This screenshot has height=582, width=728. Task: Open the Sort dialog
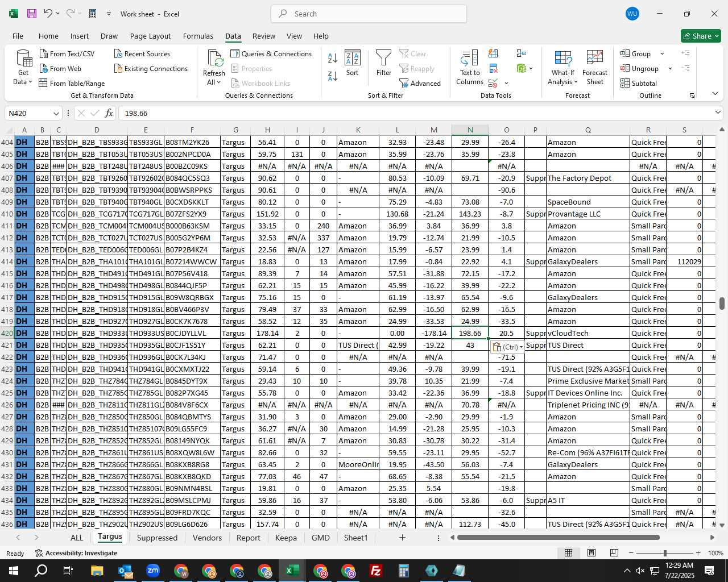click(353, 63)
